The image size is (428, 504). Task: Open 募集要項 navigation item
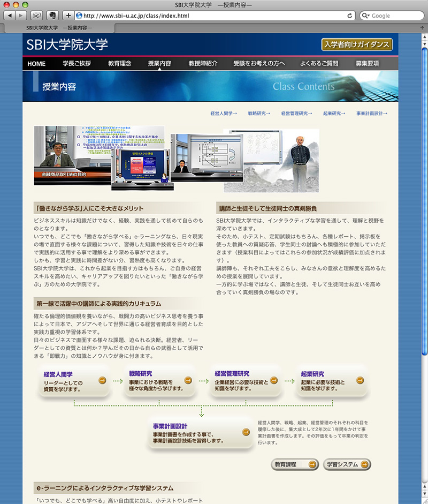(x=368, y=63)
